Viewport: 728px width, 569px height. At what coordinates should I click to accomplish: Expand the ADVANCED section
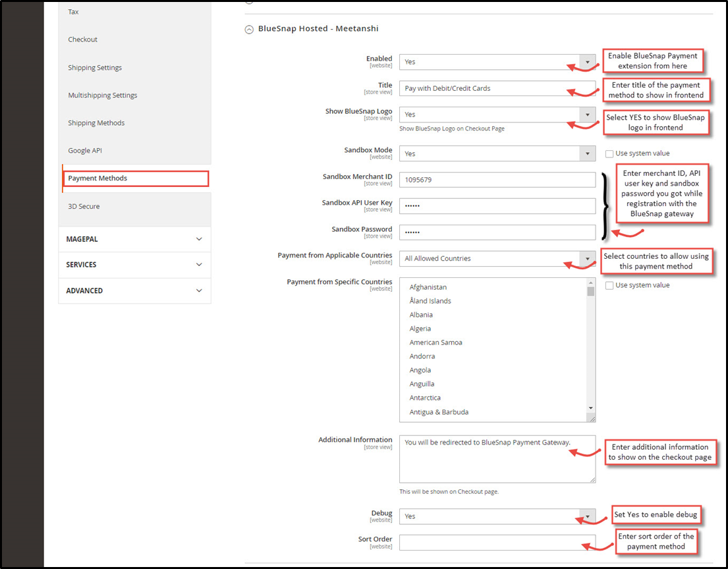coord(134,291)
